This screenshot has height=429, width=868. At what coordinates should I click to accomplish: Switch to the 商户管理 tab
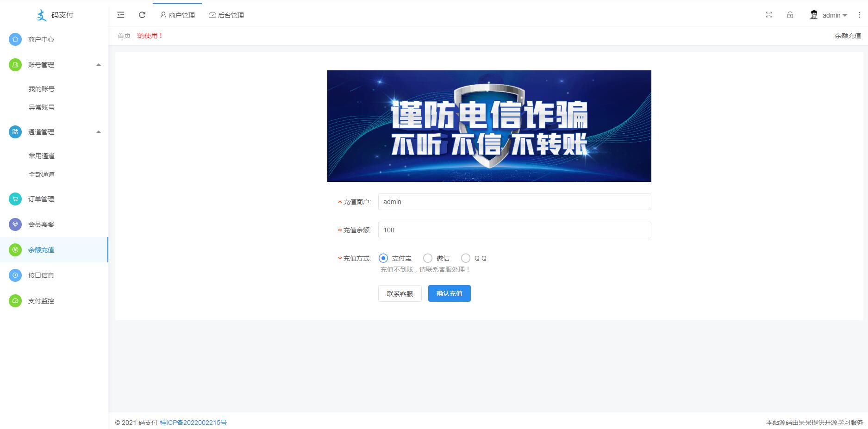[177, 15]
